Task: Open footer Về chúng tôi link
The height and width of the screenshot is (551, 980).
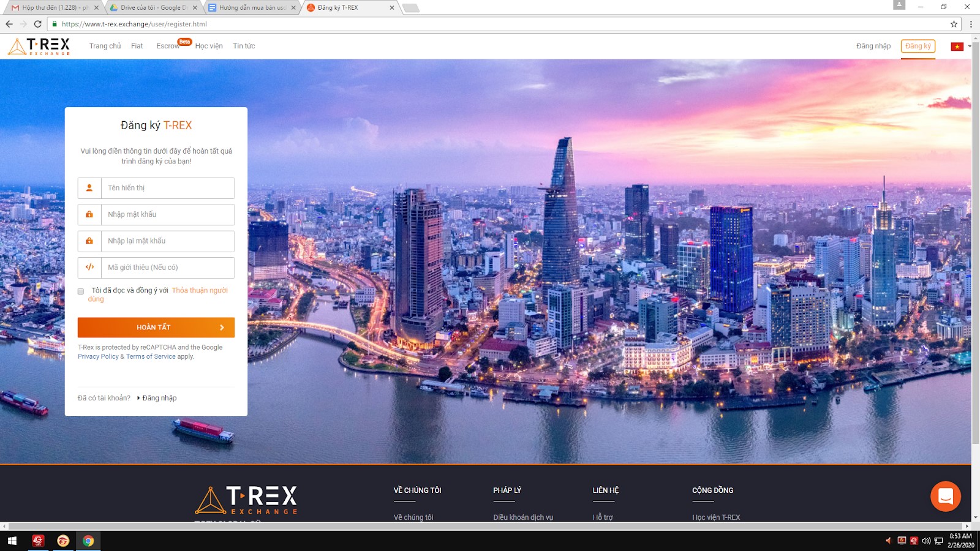Action: point(413,517)
